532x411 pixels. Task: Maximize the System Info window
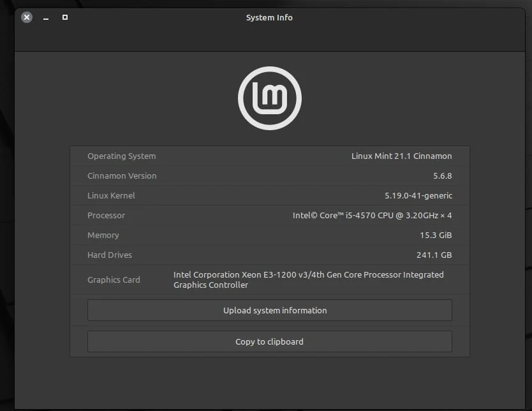tap(65, 17)
